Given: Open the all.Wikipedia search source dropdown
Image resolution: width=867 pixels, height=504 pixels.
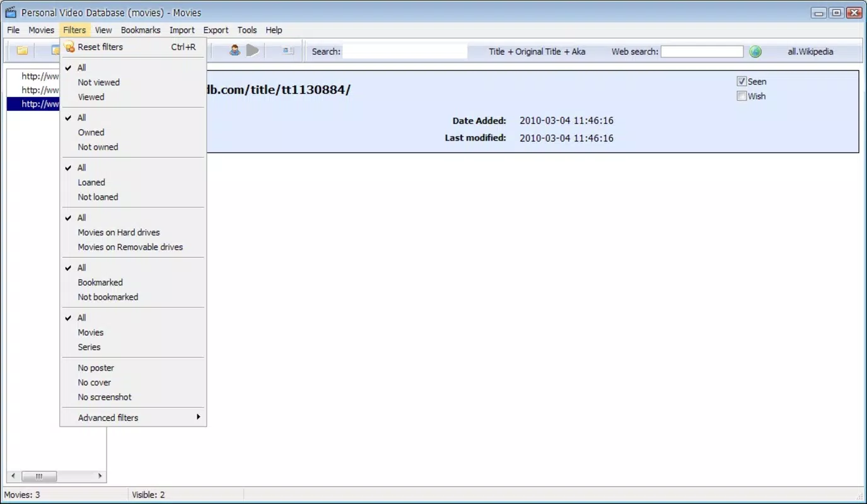Looking at the screenshot, I should pos(810,52).
